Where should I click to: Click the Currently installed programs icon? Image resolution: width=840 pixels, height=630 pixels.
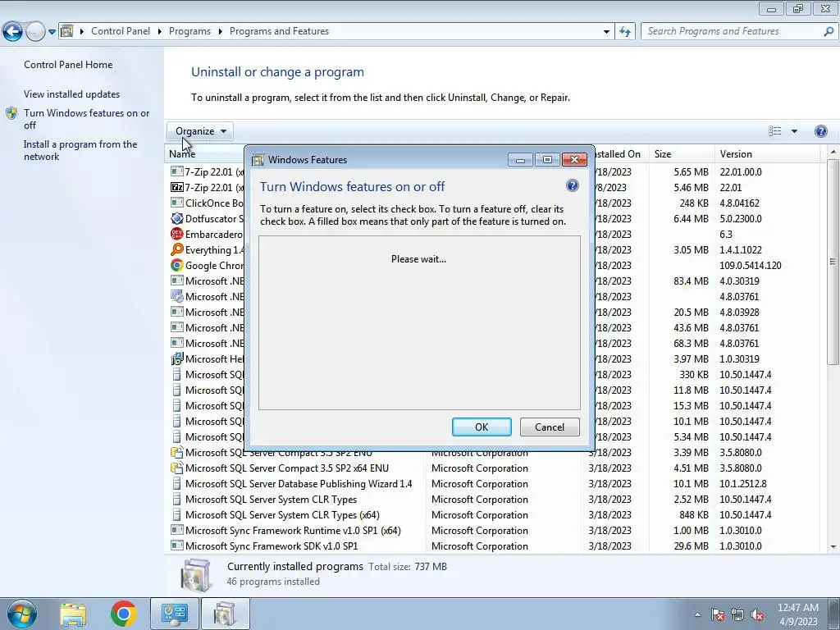tap(197, 575)
